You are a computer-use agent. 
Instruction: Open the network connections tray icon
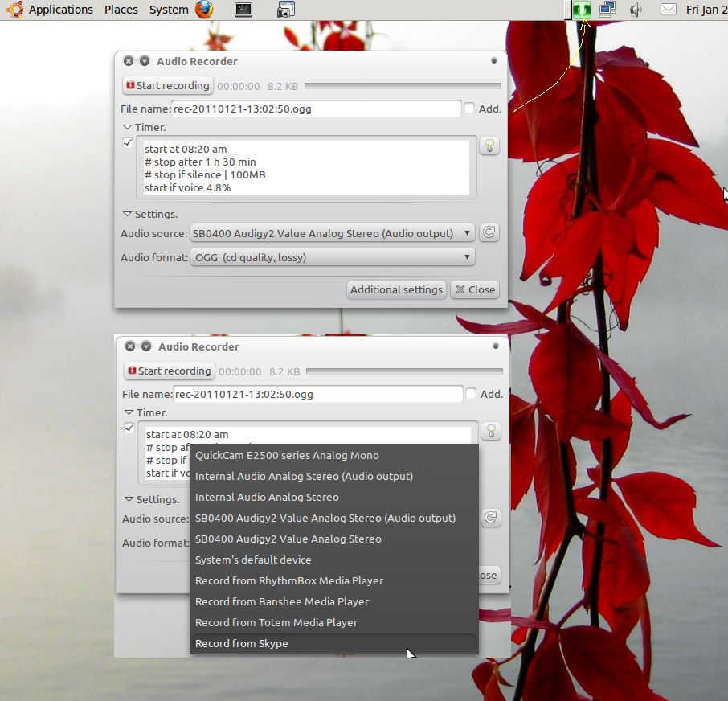607,10
